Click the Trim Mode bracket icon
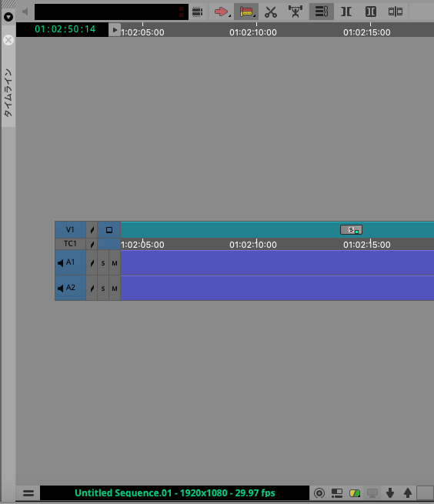This screenshot has height=504, width=434. [x=346, y=12]
